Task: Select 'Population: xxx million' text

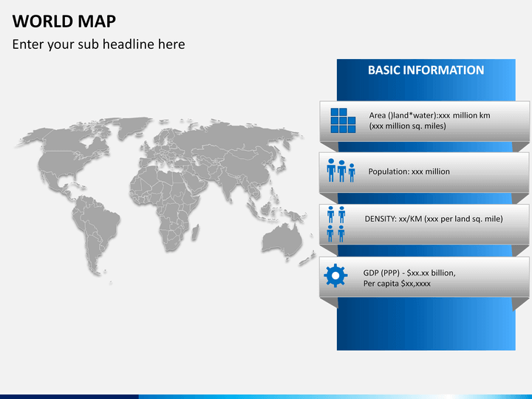Action: pyautogui.click(x=409, y=171)
